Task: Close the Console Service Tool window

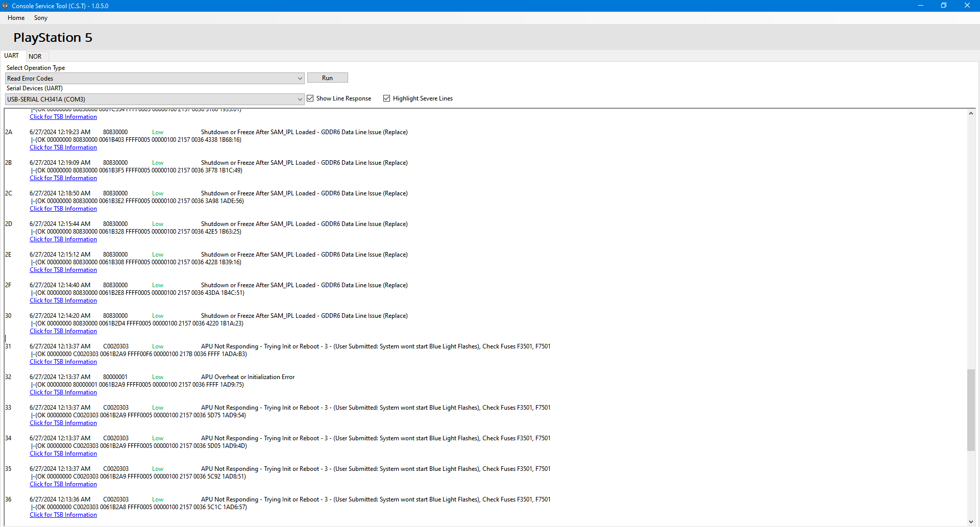Action: point(967,6)
